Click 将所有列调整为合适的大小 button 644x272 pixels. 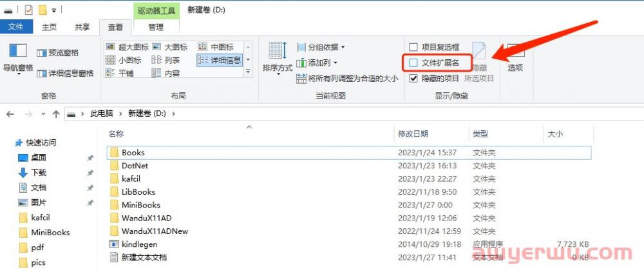pos(347,79)
